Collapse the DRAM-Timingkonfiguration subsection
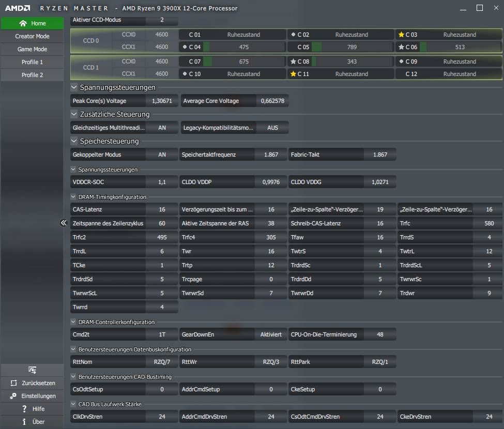Screen dimensions: 504x429 tap(73, 196)
